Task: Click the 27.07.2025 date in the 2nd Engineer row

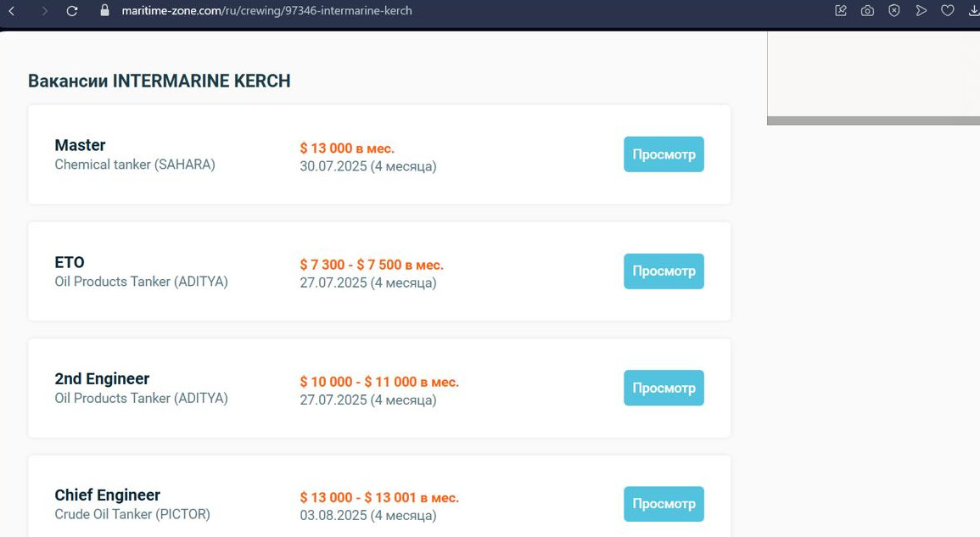Action: tap(368, 400)
